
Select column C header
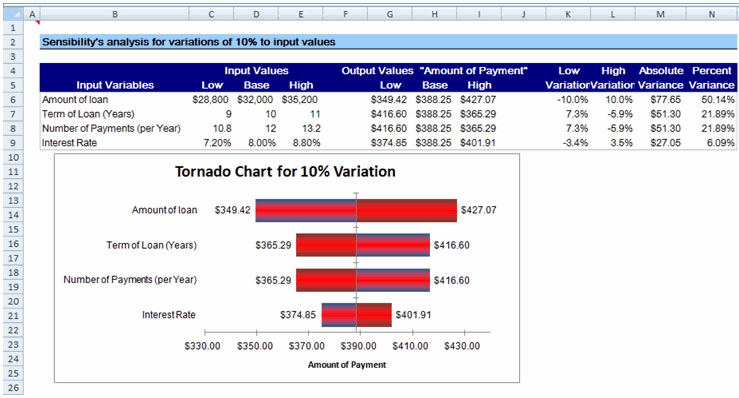pyautogui.click(x=211, y=15)
